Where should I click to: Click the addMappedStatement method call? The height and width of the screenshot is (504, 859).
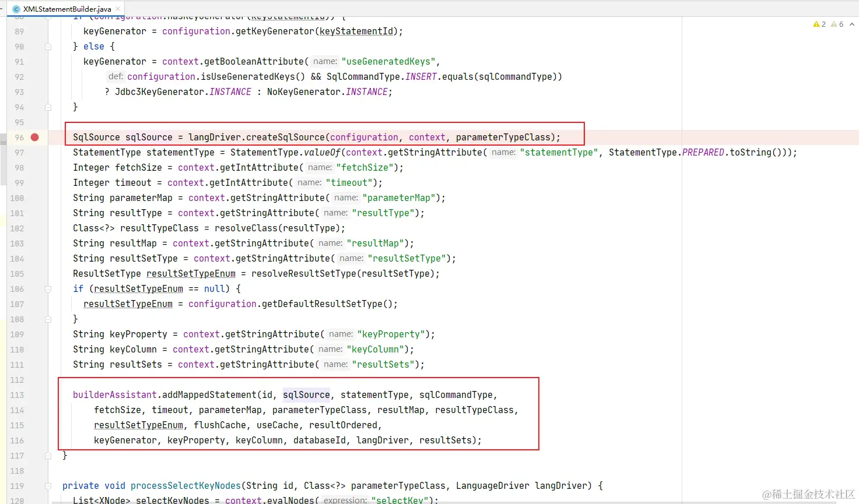(209, 395)
